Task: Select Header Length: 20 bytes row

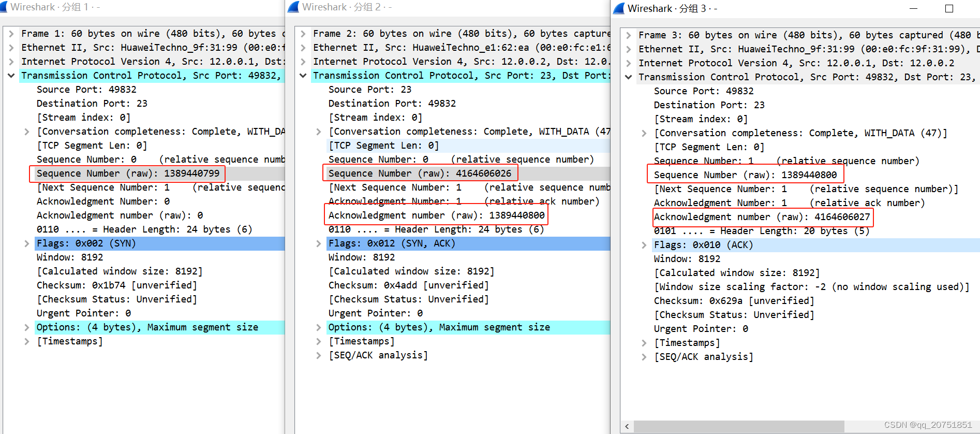Action: pyautogui.click(x=762, y=231)
